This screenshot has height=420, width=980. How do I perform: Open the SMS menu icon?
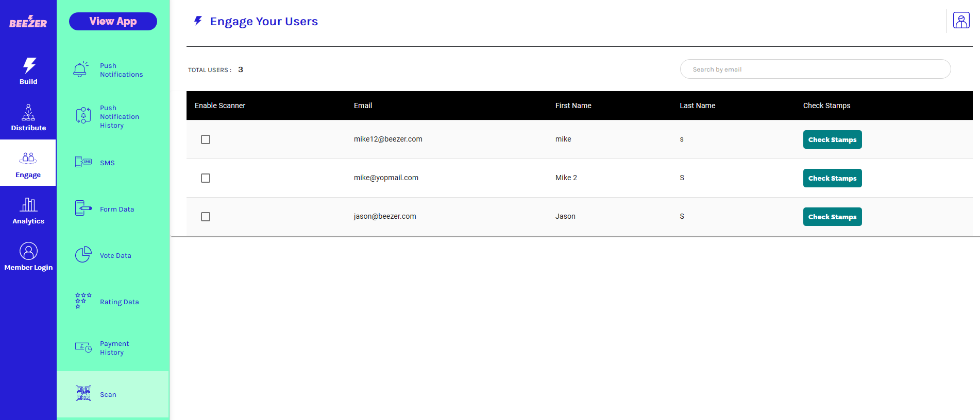coord(83,162)
